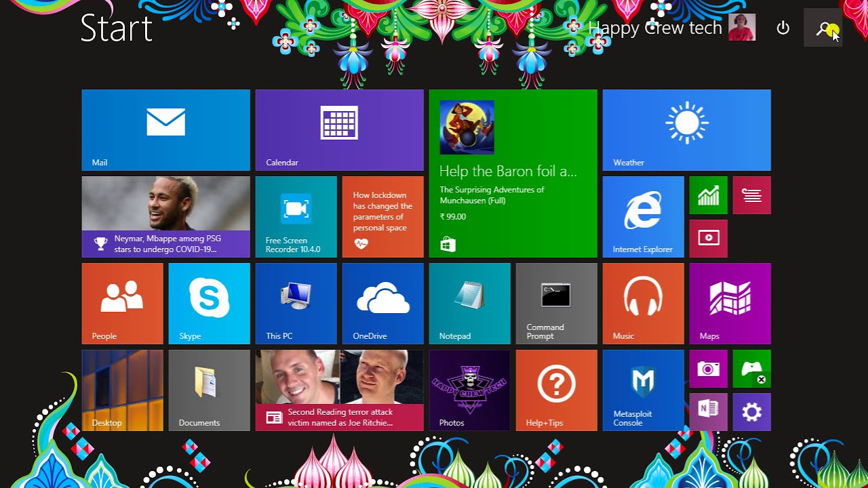Open the PC Settings gear tile

pyautogui.click(x=751, y=412)
